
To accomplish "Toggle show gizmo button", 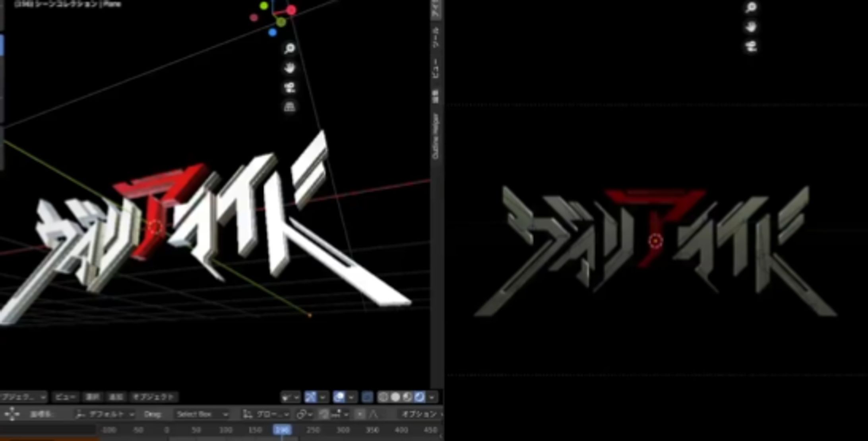I will (311, 397).
